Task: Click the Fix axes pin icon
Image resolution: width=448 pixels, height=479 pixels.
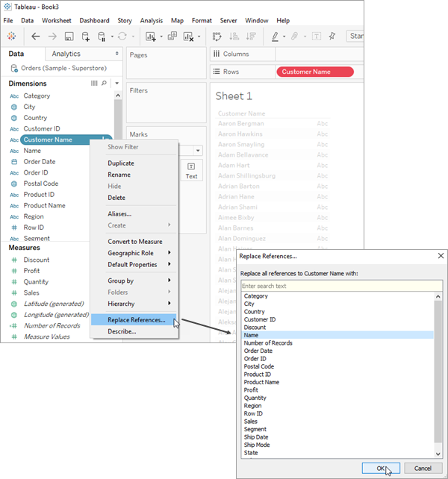Action: (x=332, y=36)
